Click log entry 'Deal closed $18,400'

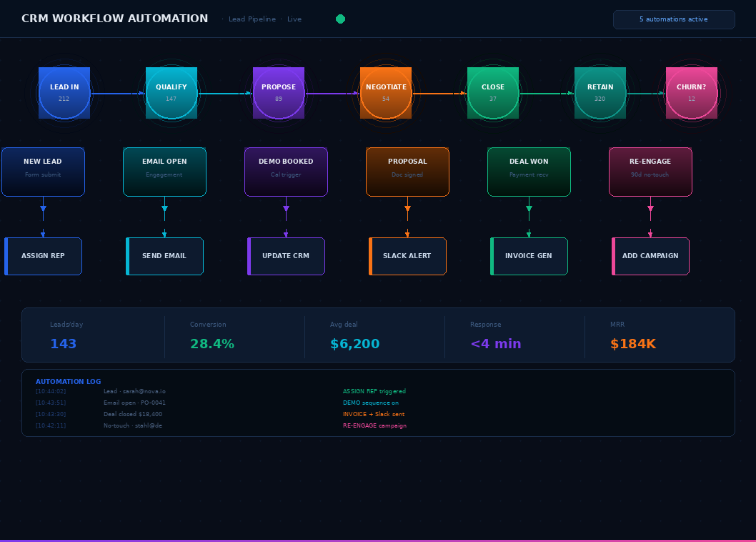click(x=133, y=414)
